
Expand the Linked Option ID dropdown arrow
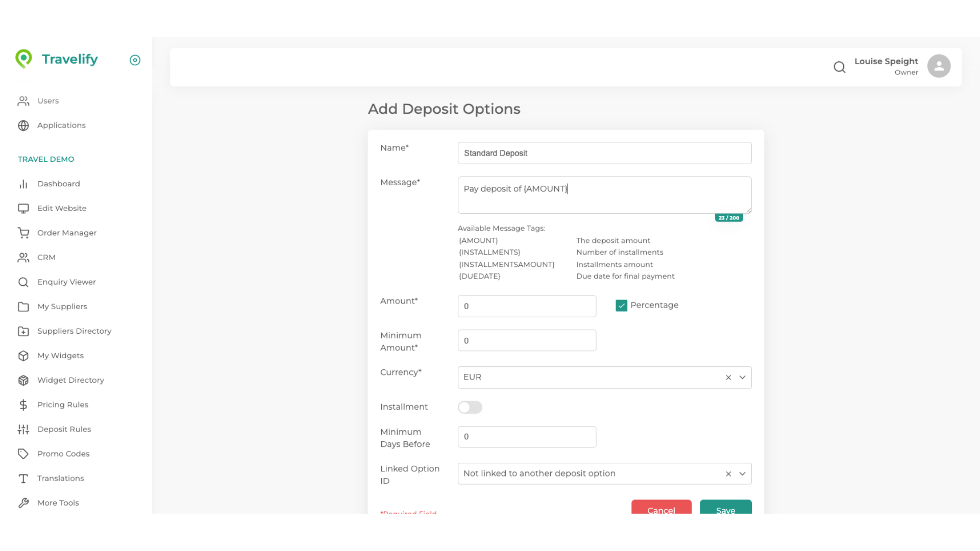click(x=742, y=474)
